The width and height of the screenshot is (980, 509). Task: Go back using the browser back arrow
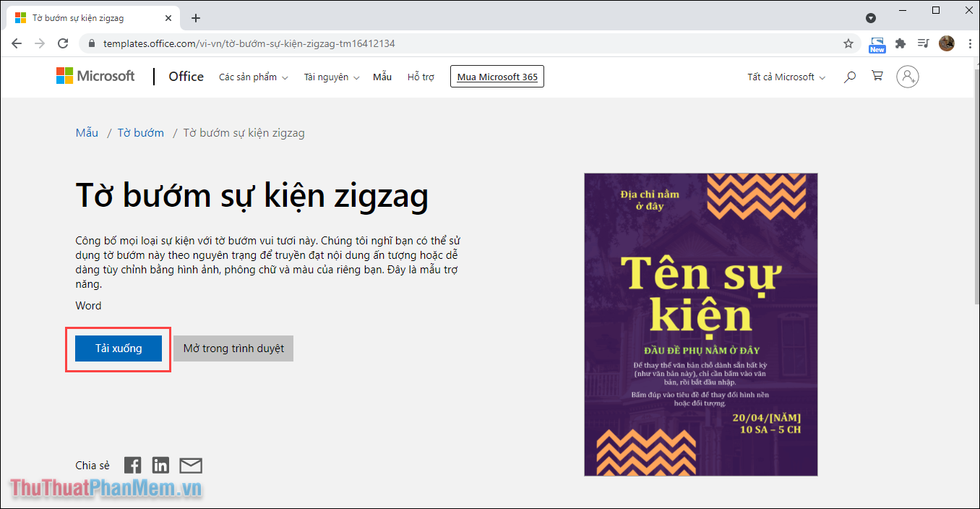pos(17,43)
